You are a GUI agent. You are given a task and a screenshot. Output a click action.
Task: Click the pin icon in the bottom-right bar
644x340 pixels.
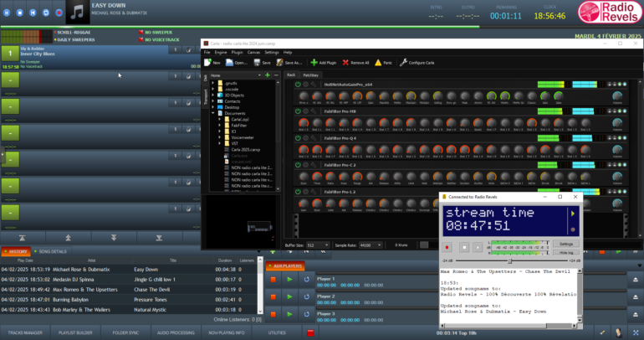tap(602, 332)
